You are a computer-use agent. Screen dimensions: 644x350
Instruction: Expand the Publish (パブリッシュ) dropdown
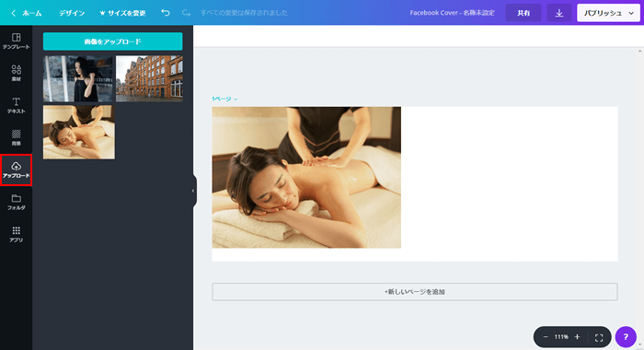(608, 13)
